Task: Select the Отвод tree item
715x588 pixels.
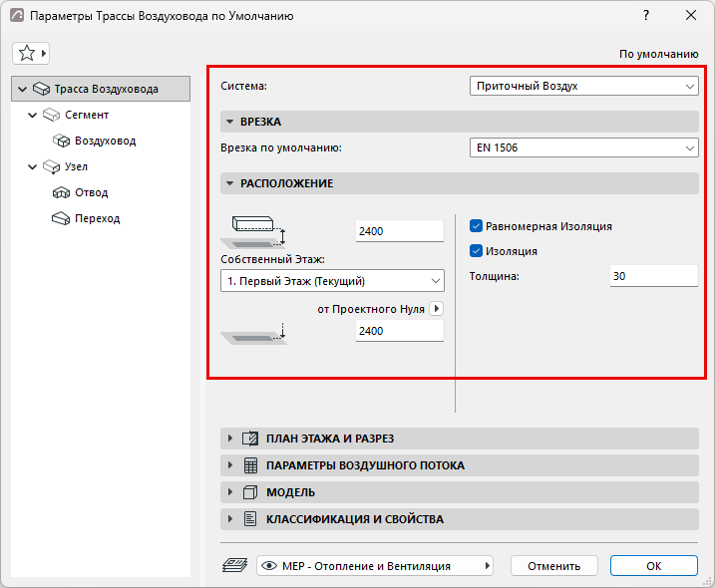Action: click(91, 192)
